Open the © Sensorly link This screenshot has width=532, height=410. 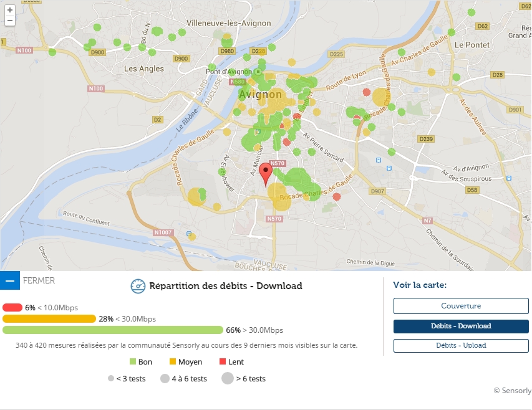coord(511,391)
